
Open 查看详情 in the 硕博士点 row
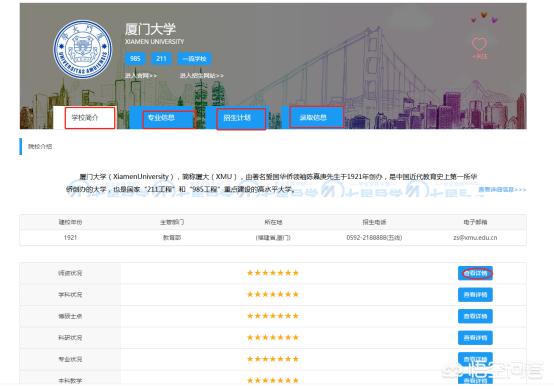(x=475, y=316)
